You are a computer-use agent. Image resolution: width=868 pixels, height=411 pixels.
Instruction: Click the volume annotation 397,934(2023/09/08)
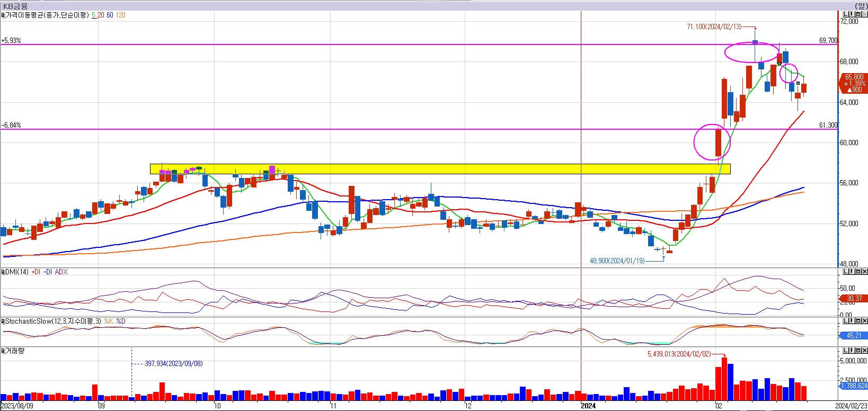tap(173, 363)
